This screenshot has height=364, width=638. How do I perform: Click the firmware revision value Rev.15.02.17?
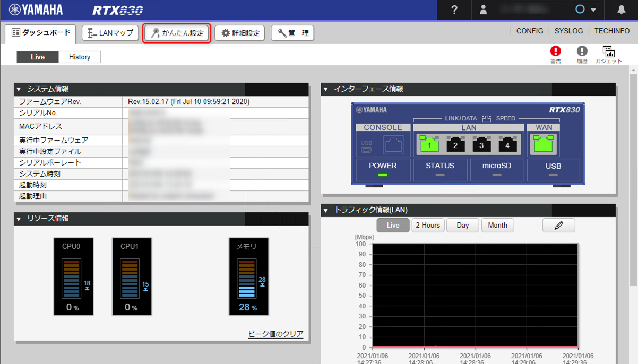(x=189, y=101)
